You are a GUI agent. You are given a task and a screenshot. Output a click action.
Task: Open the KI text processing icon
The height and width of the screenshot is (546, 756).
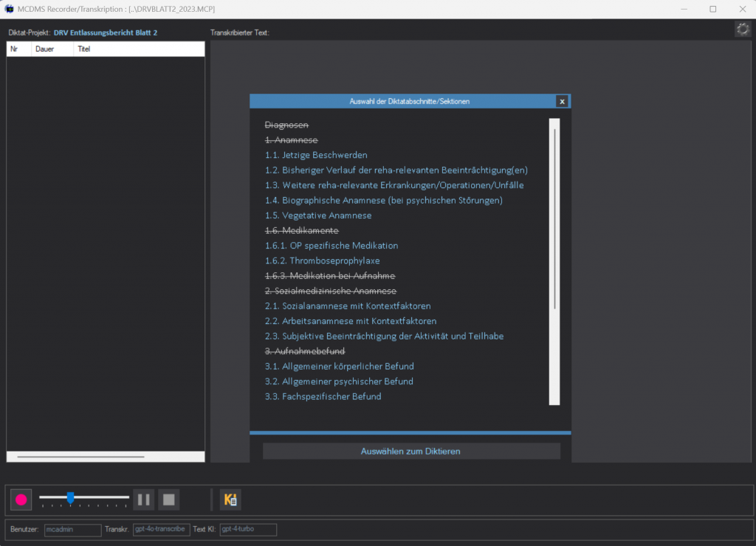tap(230, 500)
